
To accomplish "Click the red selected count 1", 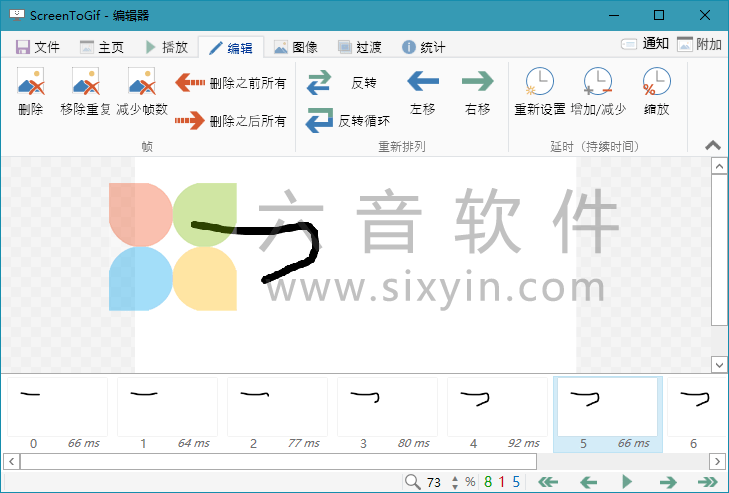I will 502,482.
